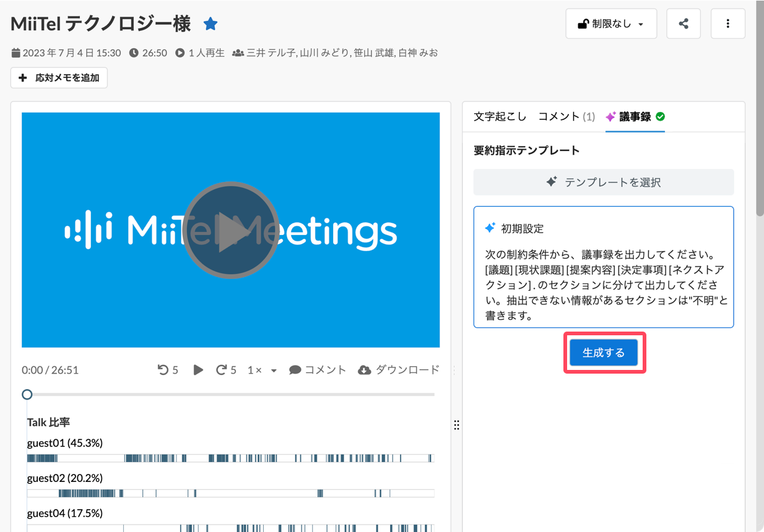Open the three-dot more options menu
Viewport: 764px width, 532px height.
click(728, 24)
